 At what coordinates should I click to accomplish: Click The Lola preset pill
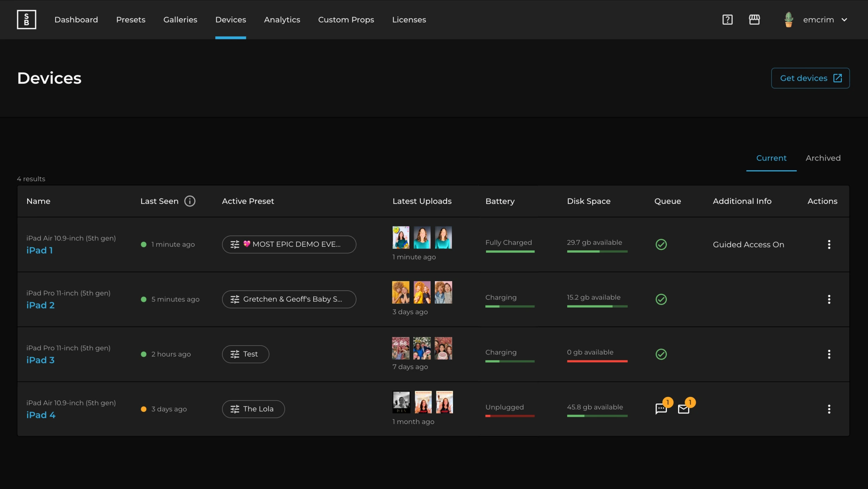253,409
